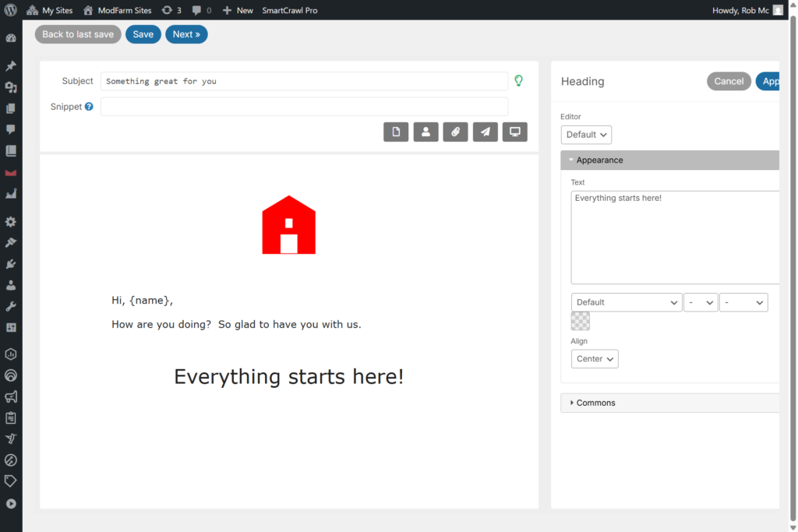Open the My Sites admin bar menu
Image resolution: width=798 pixels, height=532 pixels.
50,10
